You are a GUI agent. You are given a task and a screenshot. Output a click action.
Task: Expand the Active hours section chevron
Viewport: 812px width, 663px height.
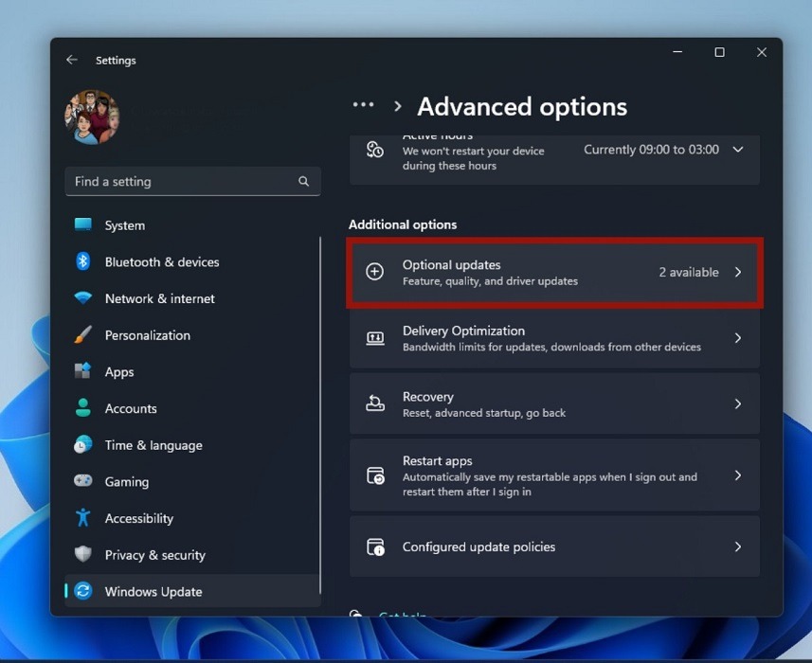coord(736,150)
